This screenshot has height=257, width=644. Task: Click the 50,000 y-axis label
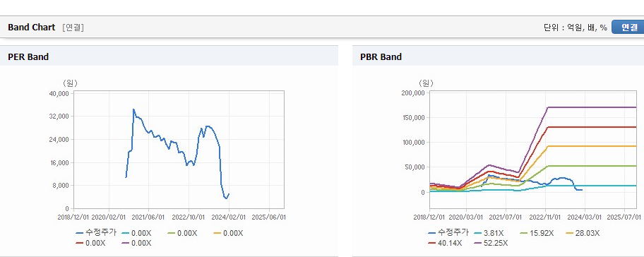(x=414, y=167)
